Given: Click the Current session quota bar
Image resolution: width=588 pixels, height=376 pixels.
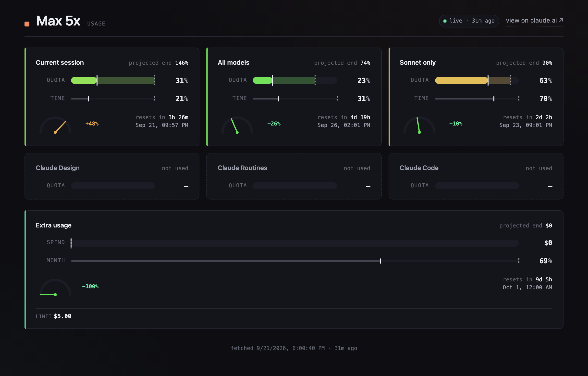Looking at the screenshot, I should tap(113, 80).
